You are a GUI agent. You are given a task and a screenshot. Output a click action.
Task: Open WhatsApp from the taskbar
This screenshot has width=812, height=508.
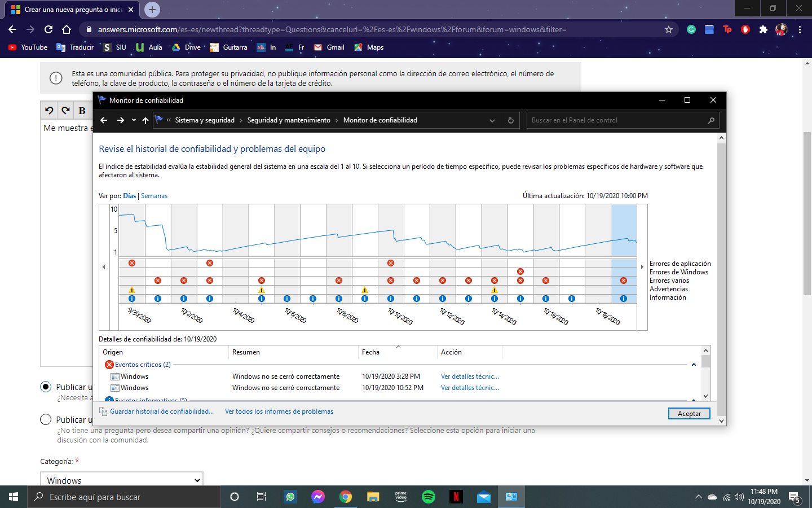point(290,497)
